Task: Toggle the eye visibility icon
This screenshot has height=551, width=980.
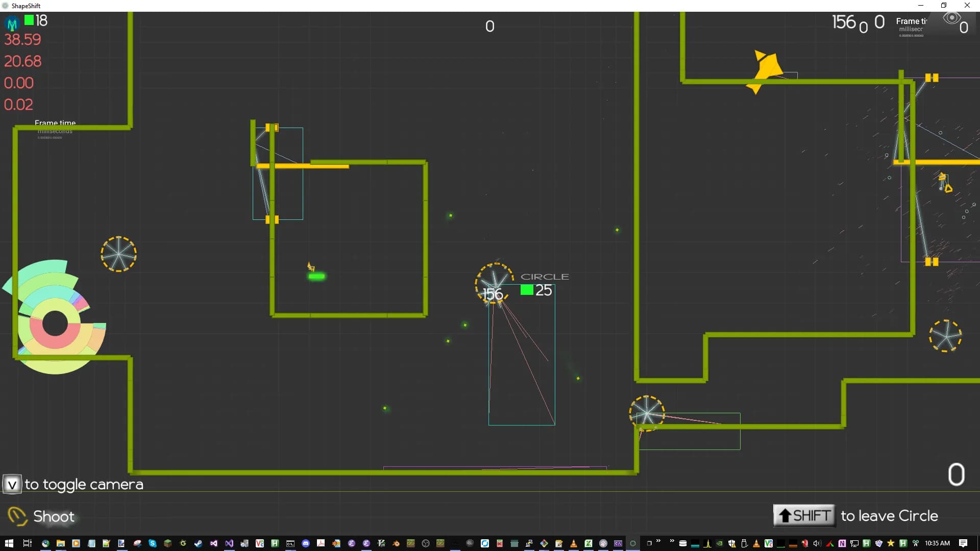Action: point(951,19)
